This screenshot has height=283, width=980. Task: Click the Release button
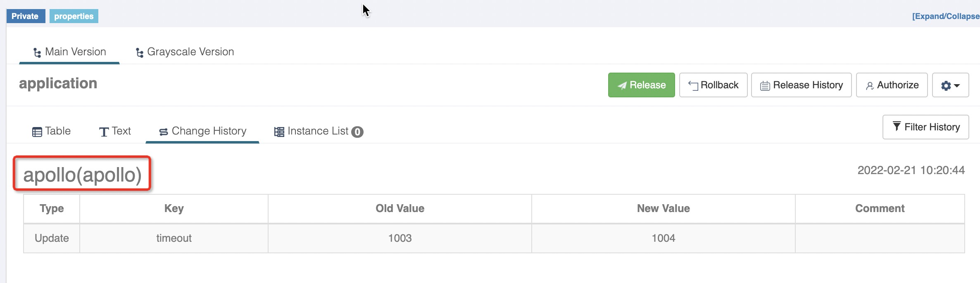click(x=641, y=85)
